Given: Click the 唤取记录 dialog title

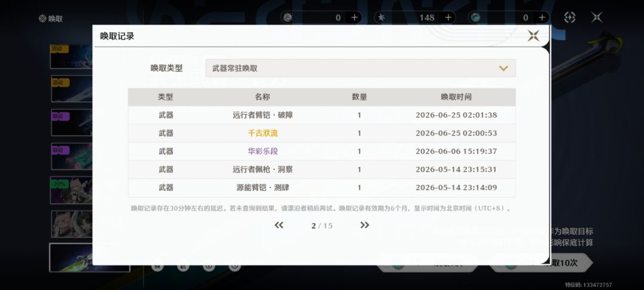Looking at the screenshot, I should (117, 36).
